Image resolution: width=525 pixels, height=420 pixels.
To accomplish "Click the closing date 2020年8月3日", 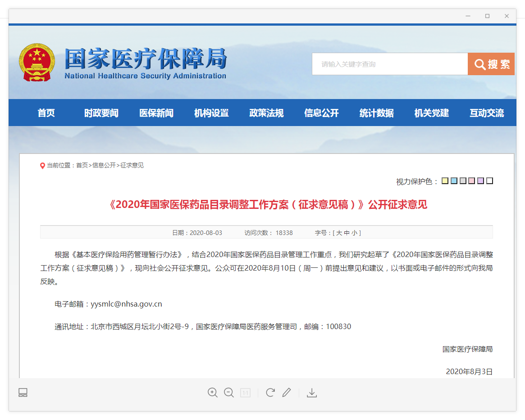I will point(469,371).
